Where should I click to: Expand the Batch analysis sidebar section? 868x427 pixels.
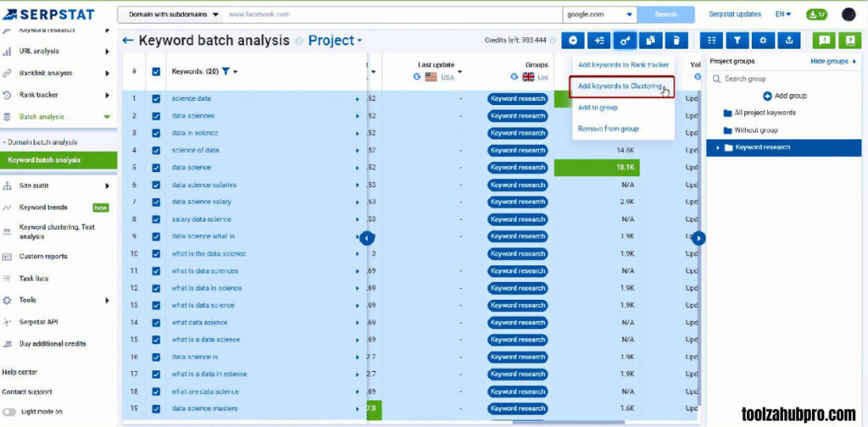tap(107, 117)
